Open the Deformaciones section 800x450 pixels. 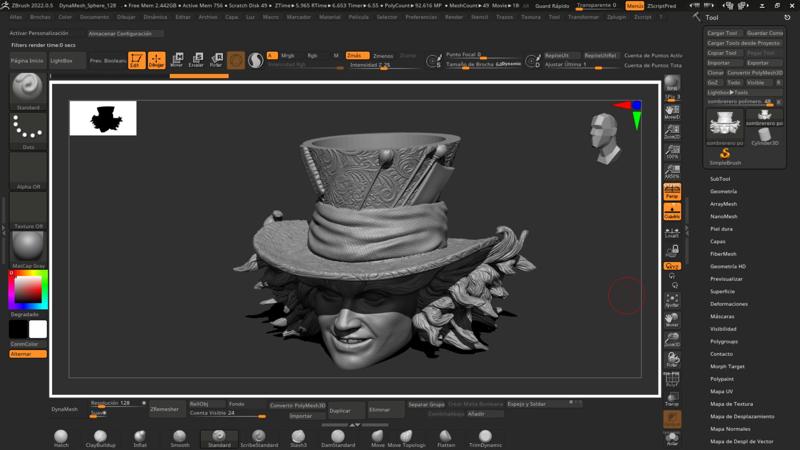(x=728, y=303)
